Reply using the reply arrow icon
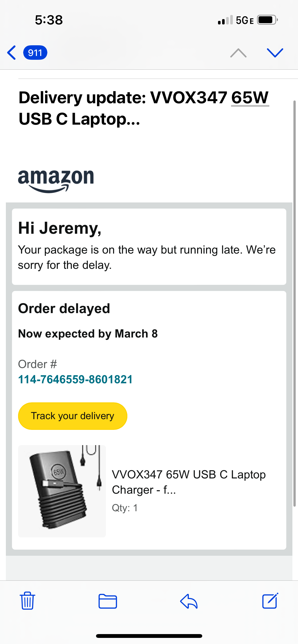This screenshot has height=644, width=298. [189, 601]
